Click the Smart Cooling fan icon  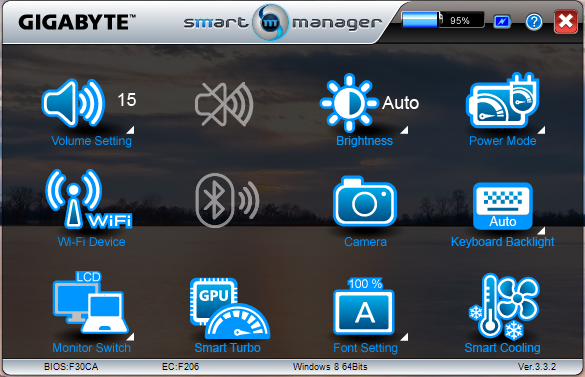click(504, 306)
